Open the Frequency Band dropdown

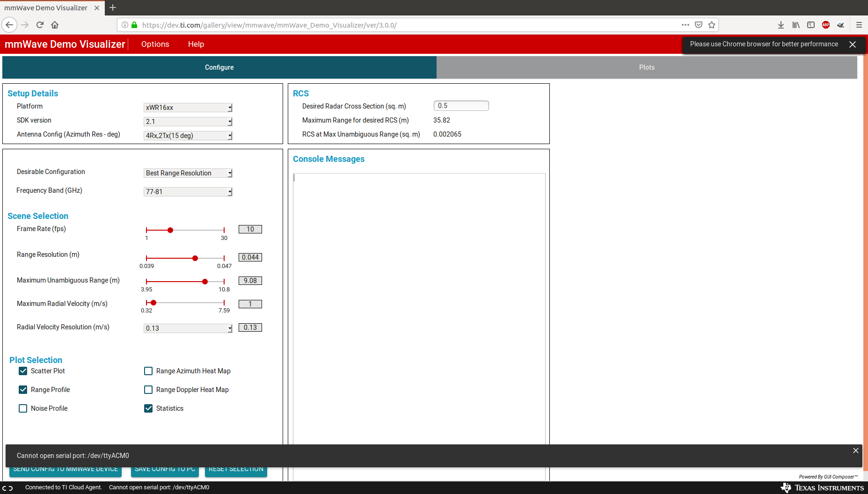[x=188, y=192]
